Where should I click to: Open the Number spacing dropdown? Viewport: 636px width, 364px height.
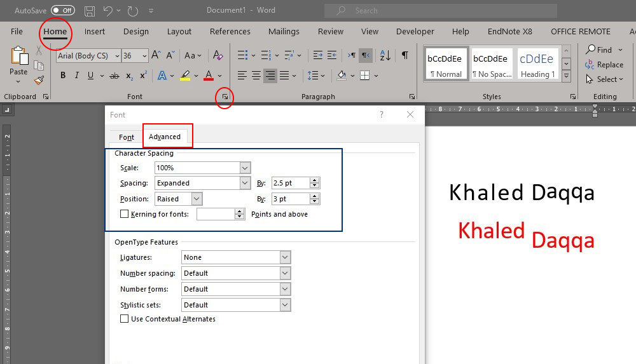tap(285, 273)
